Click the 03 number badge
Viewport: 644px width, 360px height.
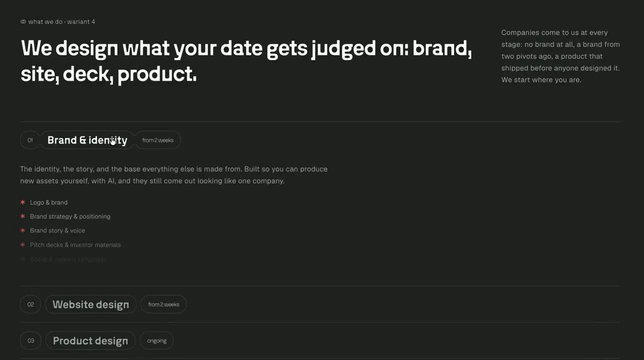pyautogui.click(x=30, y=340)
